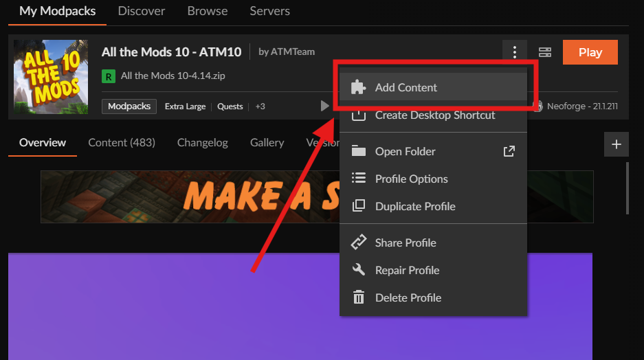
Task: Go to the Browse tab
Action: 208,11
